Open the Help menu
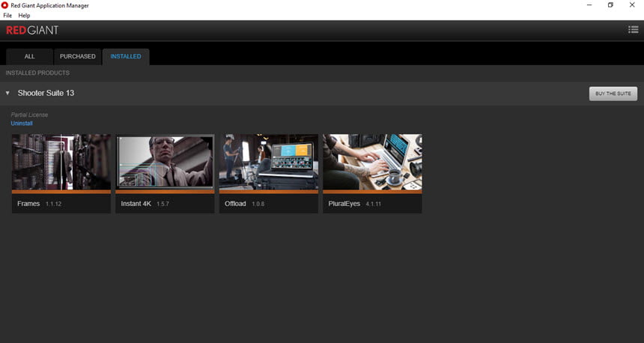Image resolution: width=644 pixels, height=343 pixels. click(x=24, y=16)
